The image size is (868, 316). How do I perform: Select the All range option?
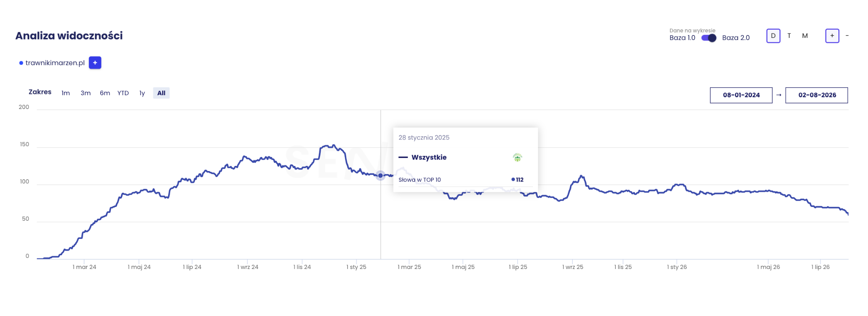(161, 93)
